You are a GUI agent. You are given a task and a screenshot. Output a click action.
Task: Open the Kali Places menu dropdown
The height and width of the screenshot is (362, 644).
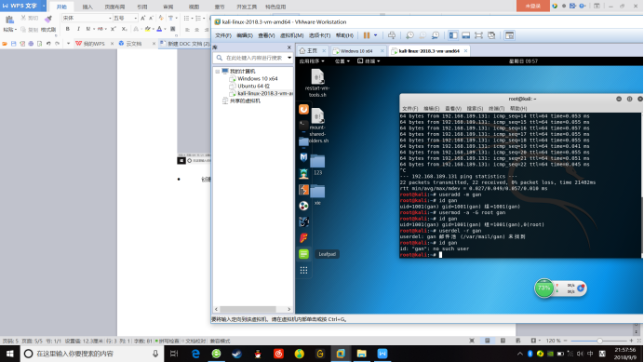point(342,61)
